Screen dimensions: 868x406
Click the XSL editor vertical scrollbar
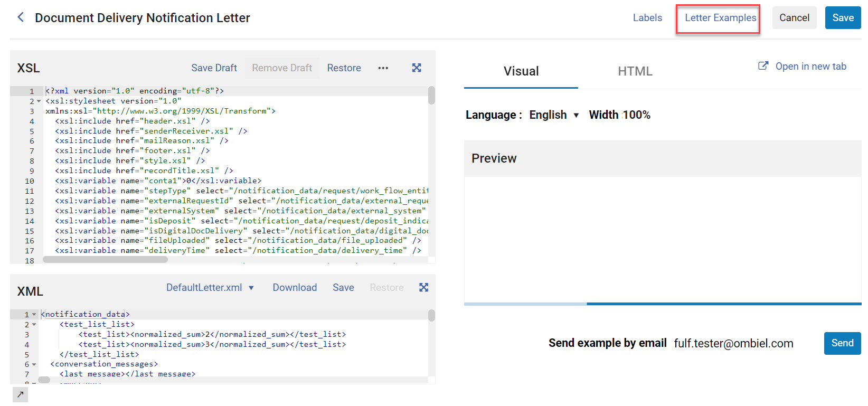[431, 96]
